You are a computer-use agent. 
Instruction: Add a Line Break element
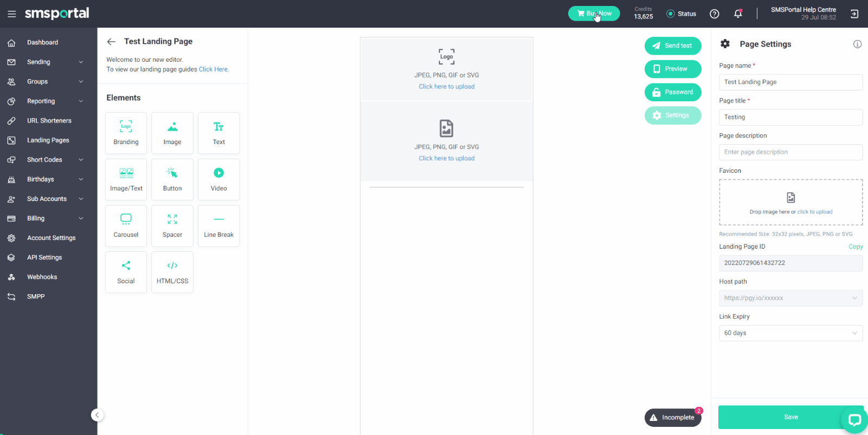218,226
